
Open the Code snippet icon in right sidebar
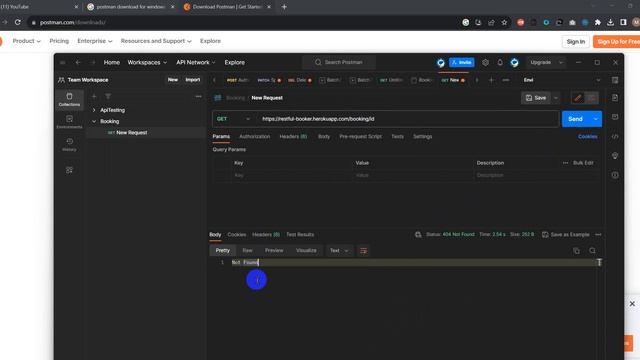point(615,136)
